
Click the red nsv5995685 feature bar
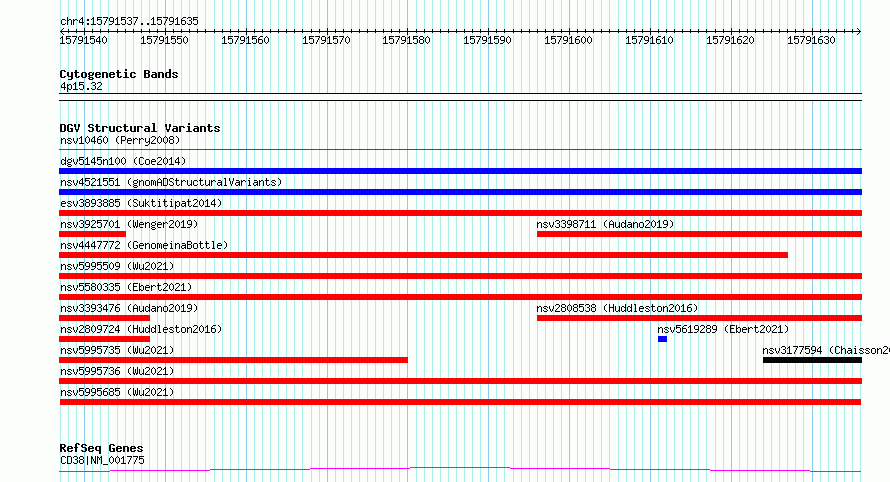tap(460, 402)
